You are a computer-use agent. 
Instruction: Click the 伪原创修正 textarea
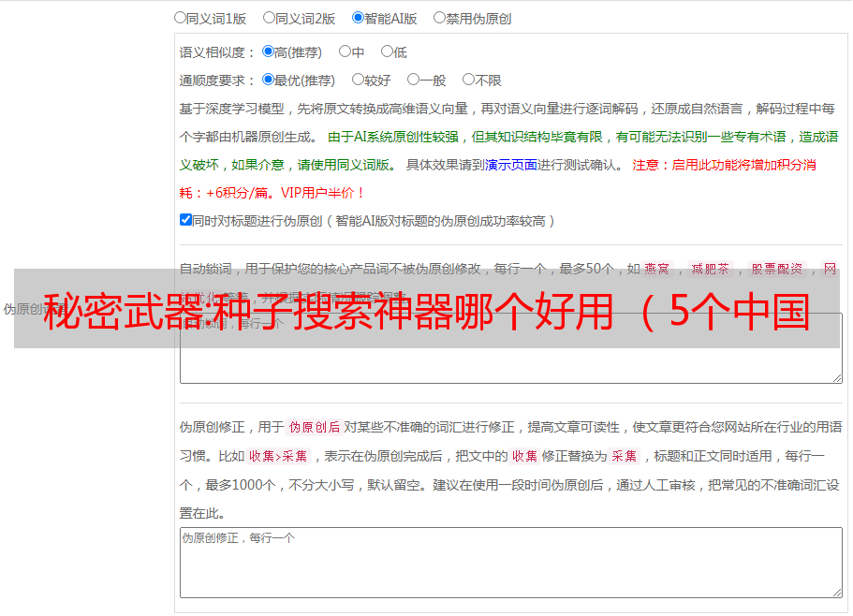(x=511, y=563)
